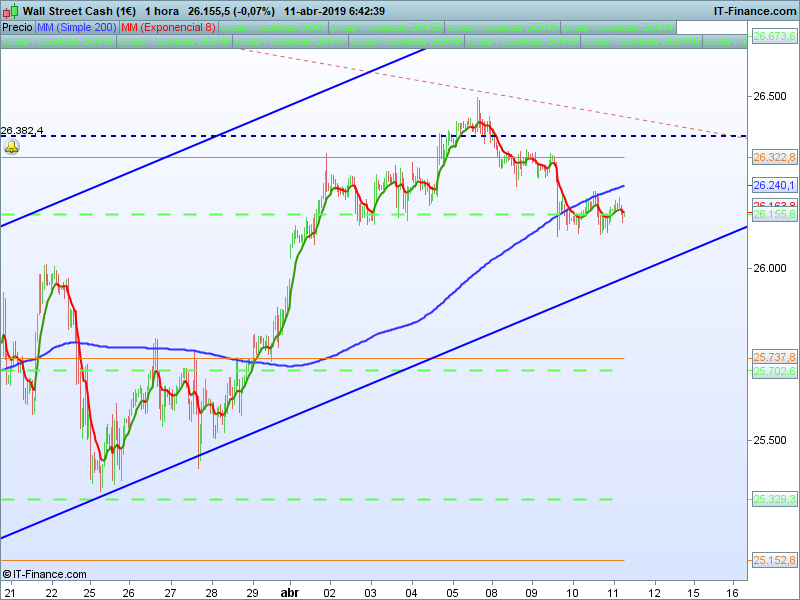Click the abr month label on time axis
Viewport: 800px width, 600px height.
click(x=290, y=593)
